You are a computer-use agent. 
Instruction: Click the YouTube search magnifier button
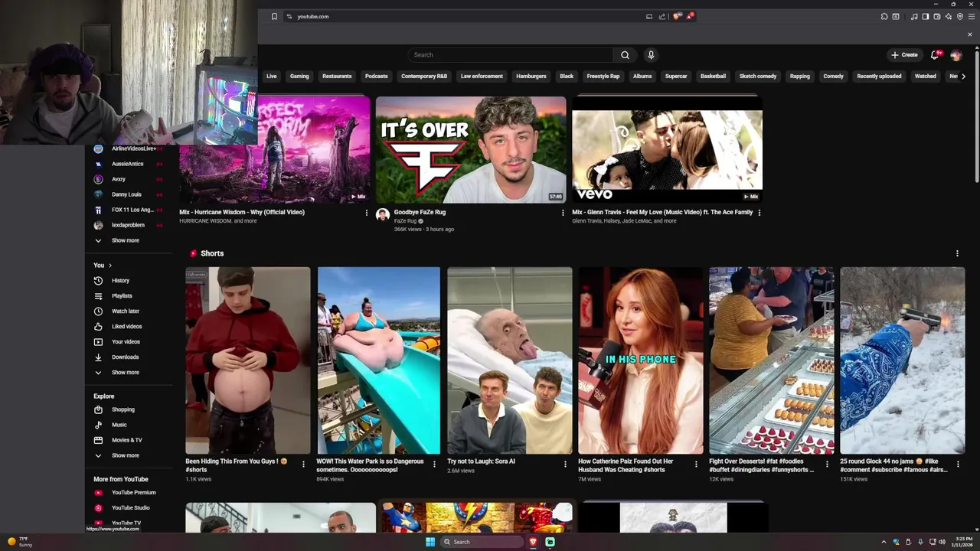pos(625,55)
